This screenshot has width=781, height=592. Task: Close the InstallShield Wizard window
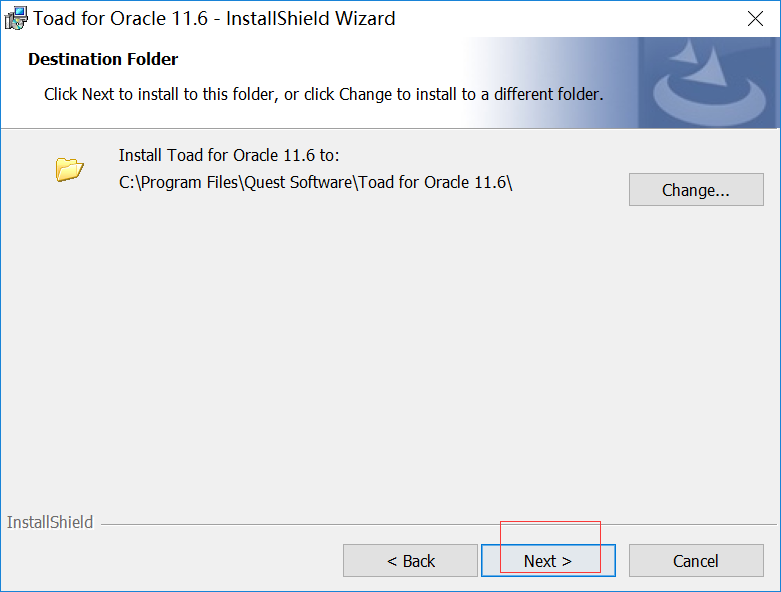click(757, 18)
